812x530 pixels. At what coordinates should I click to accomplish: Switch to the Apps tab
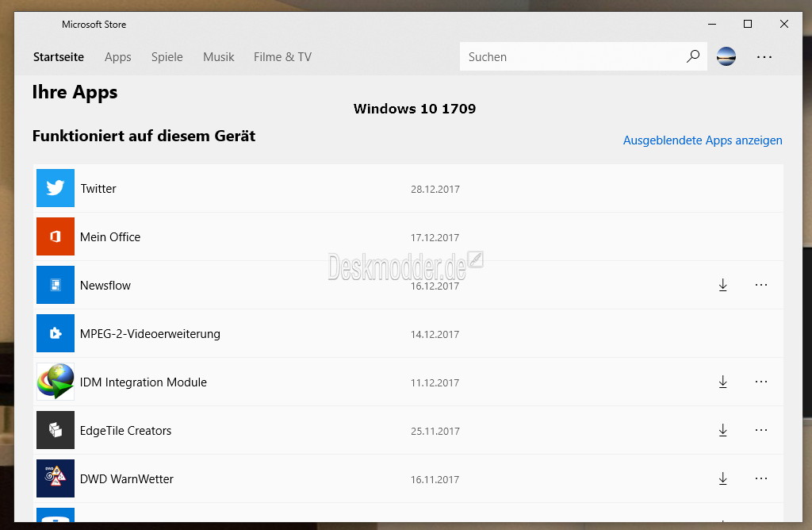pyautogui.click(x=117, y=57)
